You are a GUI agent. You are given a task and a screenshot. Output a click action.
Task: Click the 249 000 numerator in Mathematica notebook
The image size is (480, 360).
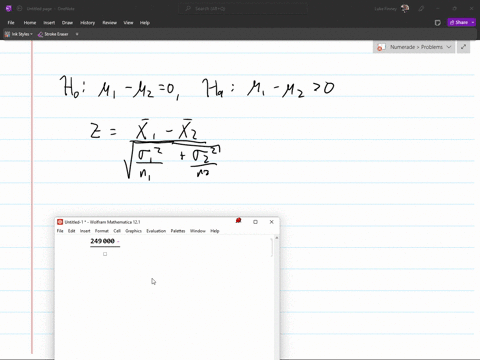[102, 241]
